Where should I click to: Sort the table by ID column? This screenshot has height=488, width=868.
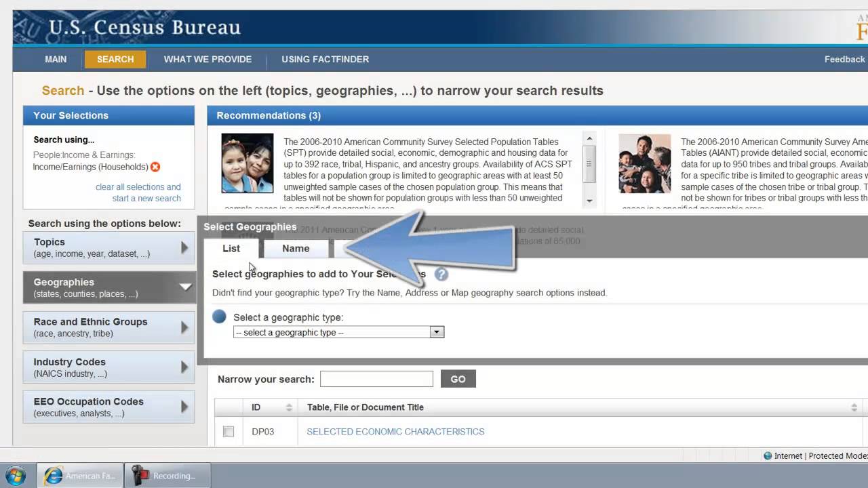270,407
